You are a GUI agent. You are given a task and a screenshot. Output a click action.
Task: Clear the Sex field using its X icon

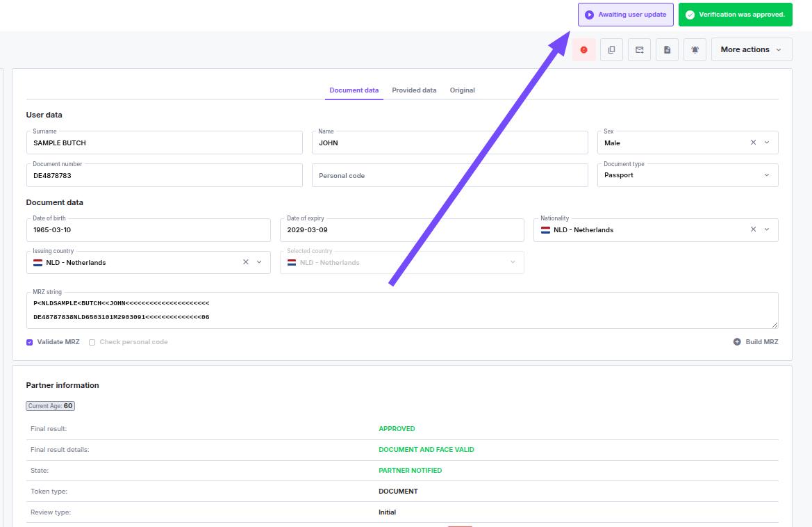753,143
